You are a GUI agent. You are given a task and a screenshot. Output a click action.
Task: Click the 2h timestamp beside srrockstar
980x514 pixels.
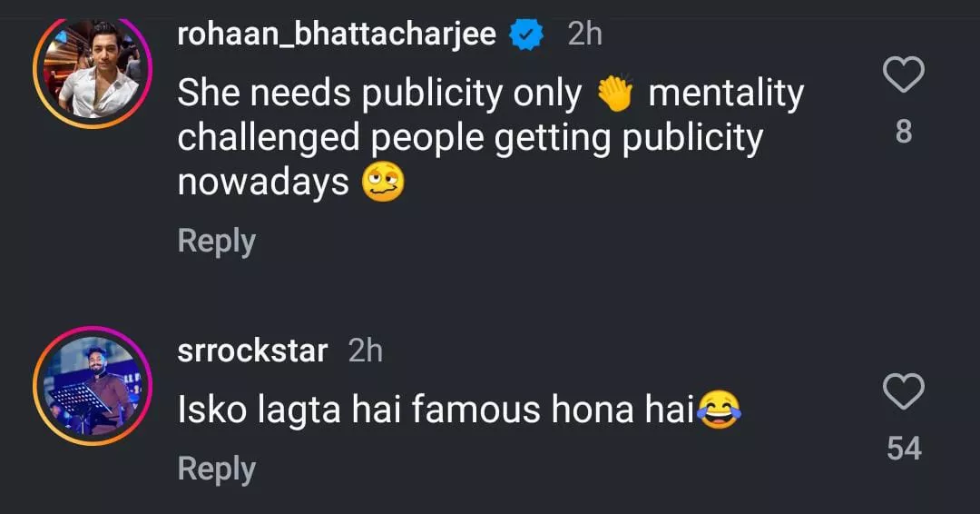(x=365, y=351)
